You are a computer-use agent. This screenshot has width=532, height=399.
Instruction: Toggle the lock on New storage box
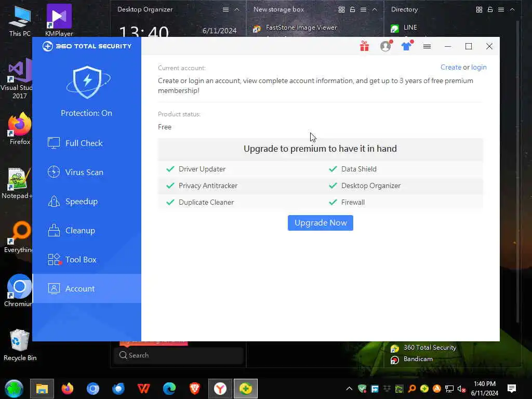coord(353,9)
